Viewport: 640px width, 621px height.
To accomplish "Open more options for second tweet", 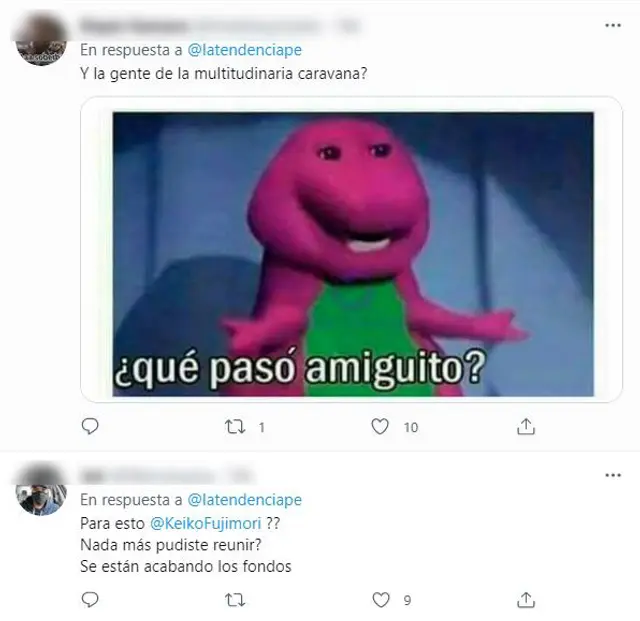I will coord(613,475).
